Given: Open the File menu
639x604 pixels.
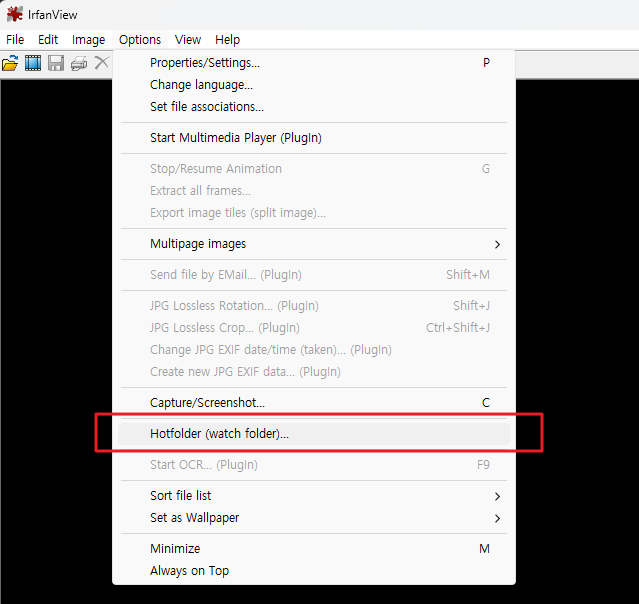Looking at the screenshot, I should pyautogui.click(x=15, y=40).
